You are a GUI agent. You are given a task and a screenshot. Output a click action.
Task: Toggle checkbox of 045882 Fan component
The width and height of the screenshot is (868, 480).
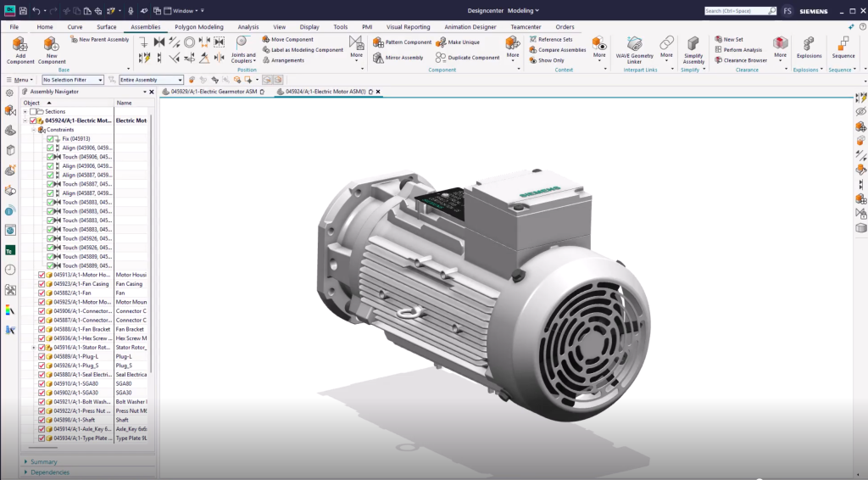42,293
